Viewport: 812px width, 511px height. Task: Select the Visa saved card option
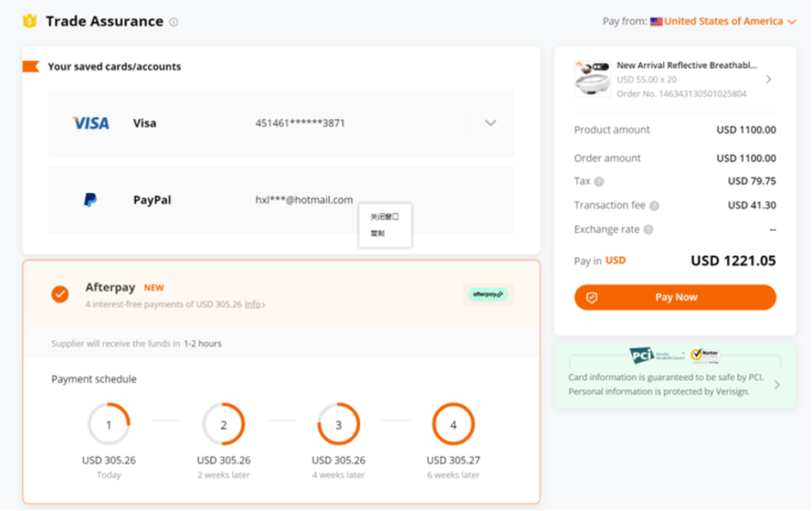click(x=258, y=123)
